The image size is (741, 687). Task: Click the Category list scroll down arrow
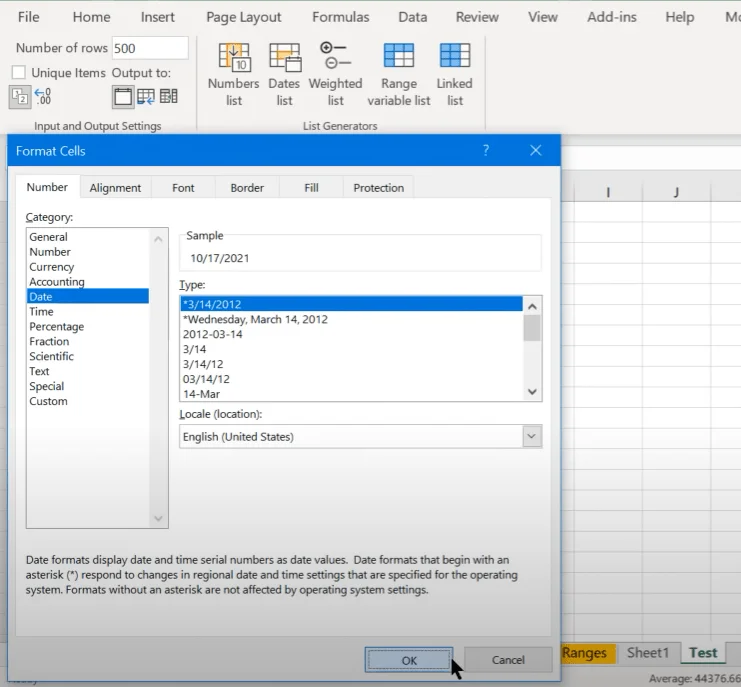coord(158,518)
